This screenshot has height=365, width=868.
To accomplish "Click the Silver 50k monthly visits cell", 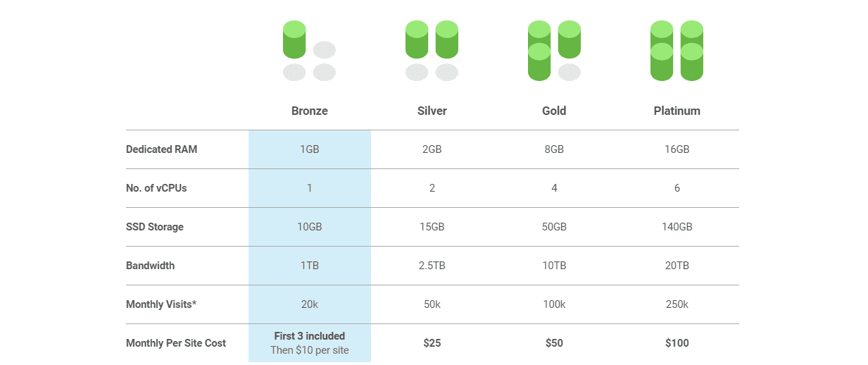I will (432, 304).
